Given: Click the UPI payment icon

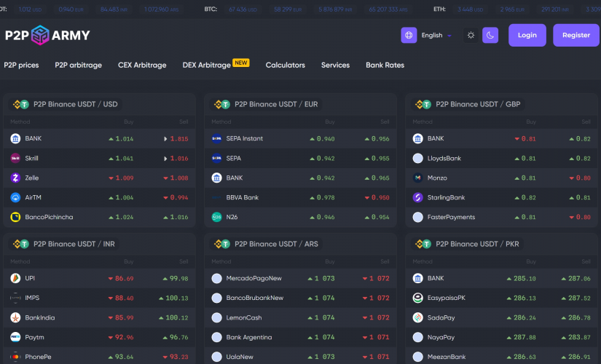Looking at the screenshot, I should point(15,278).
